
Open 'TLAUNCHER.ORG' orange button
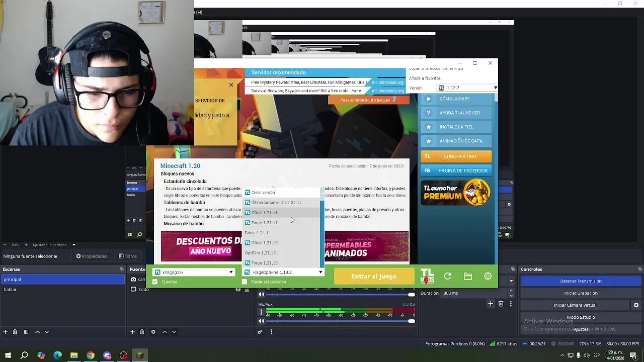click(x=456, y=156)
